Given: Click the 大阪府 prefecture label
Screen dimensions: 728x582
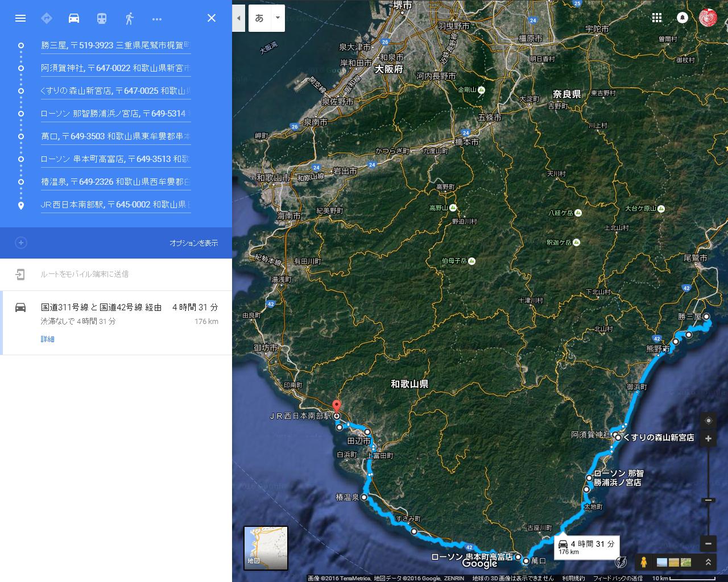Looking at the screenshot, I should pyautogui.click(x=389, y=69).
